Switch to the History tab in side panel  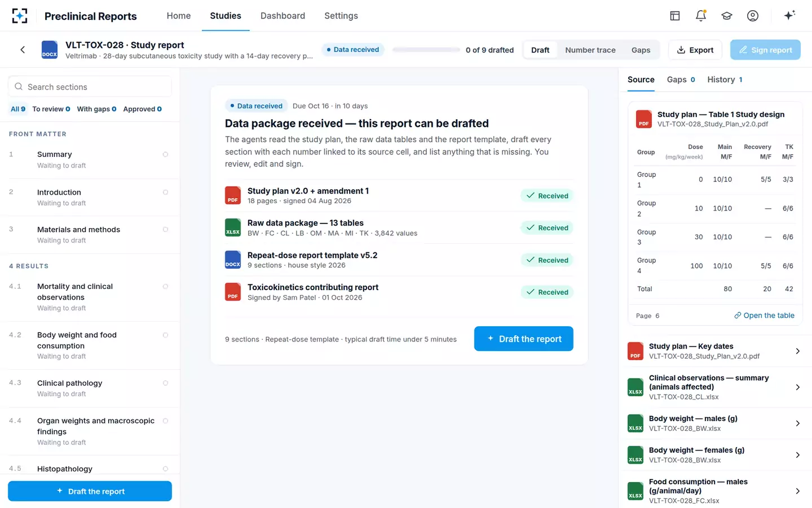(725, 80)
